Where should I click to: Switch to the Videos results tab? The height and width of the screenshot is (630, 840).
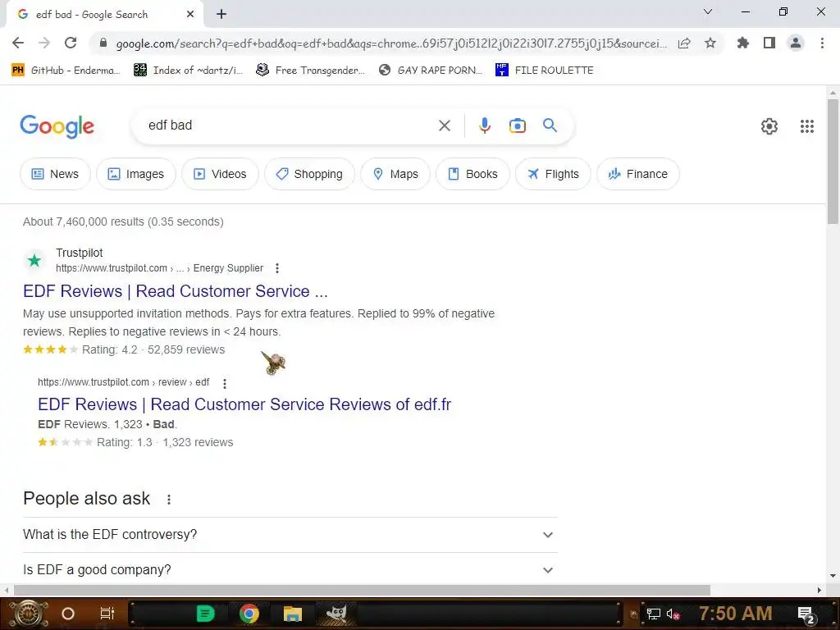coord(220,174)
